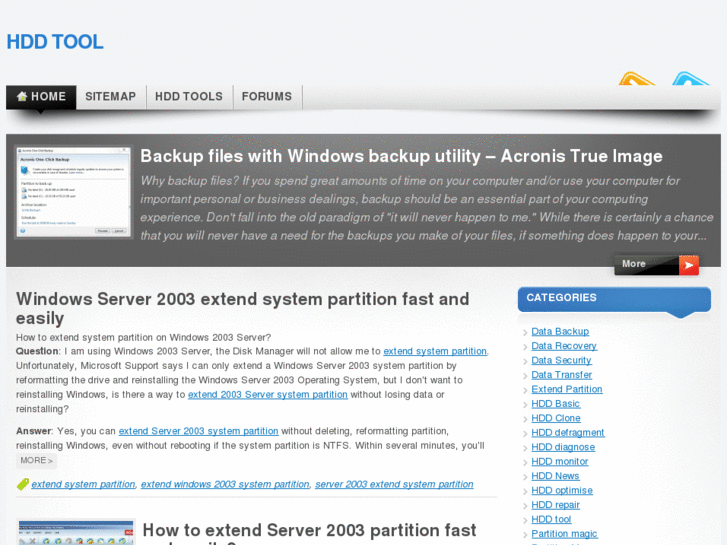Open the Acronis backup screenshot thumbnail
Viewport: 727px width, 545px height.
click(73, 192)
